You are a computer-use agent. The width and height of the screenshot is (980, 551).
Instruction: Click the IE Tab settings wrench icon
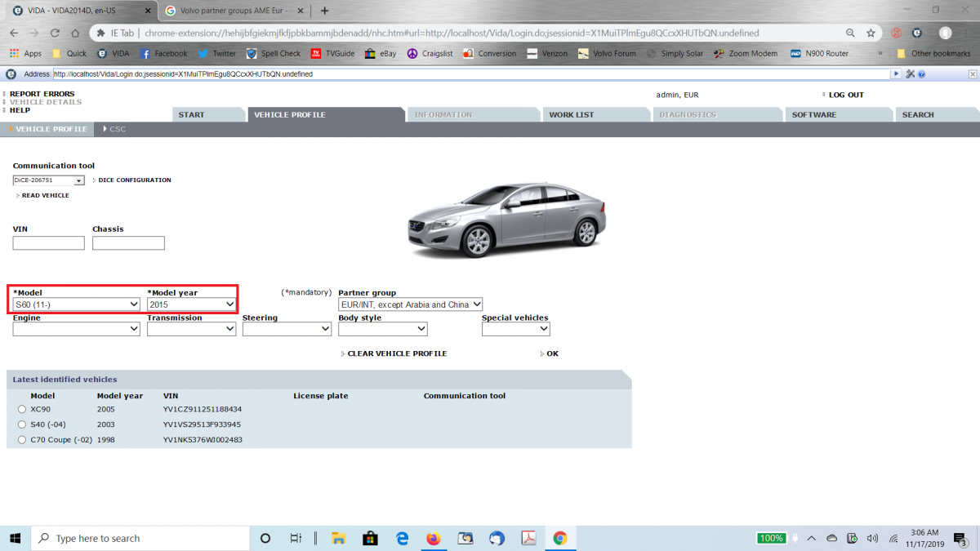pos(910,73)
